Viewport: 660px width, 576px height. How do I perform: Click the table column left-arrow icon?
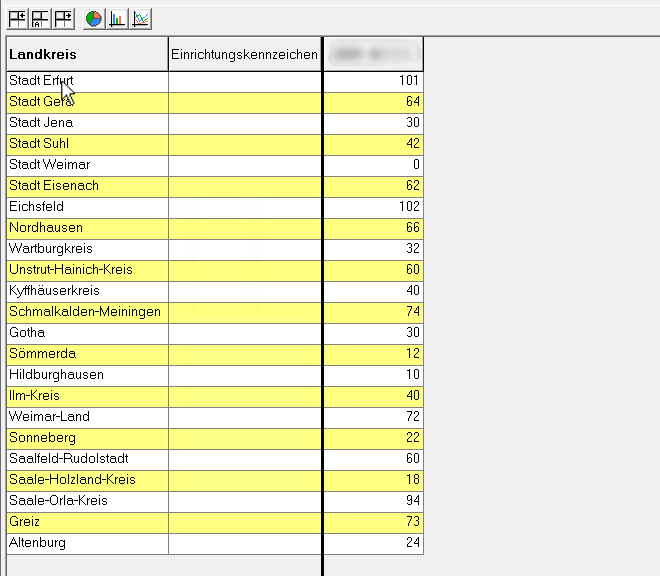pyautogui.click(x=17, y=18)
